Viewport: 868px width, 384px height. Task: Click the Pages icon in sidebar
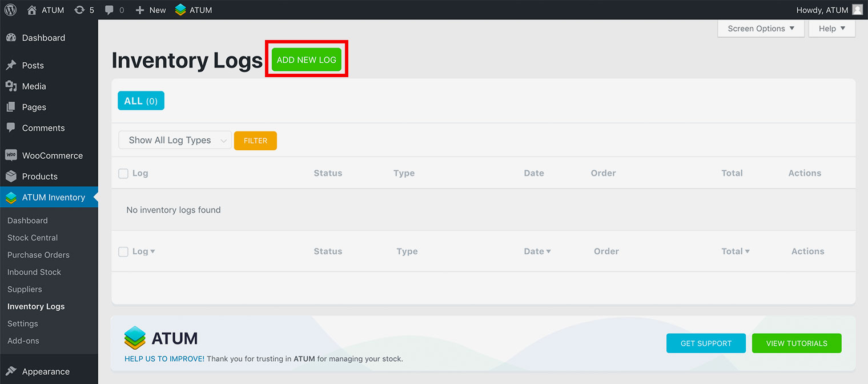coord(11,107)
